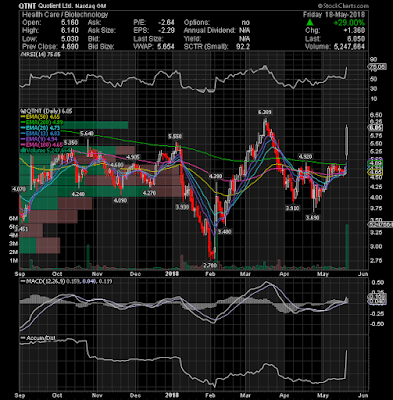Viewport: 393px width, 400px height.
Task: Click the 5.550 January high price label
Action: click(175, 136)
